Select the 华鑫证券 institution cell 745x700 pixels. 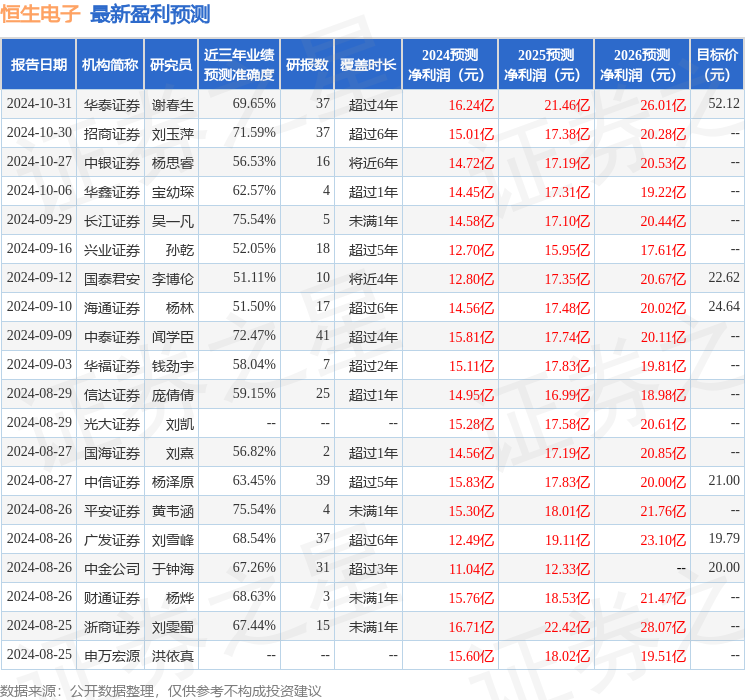(112, 192)
